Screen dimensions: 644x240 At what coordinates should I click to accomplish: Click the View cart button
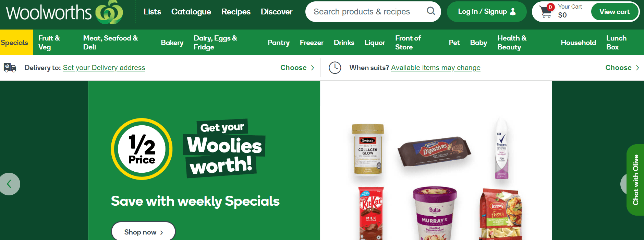point(615,12)
